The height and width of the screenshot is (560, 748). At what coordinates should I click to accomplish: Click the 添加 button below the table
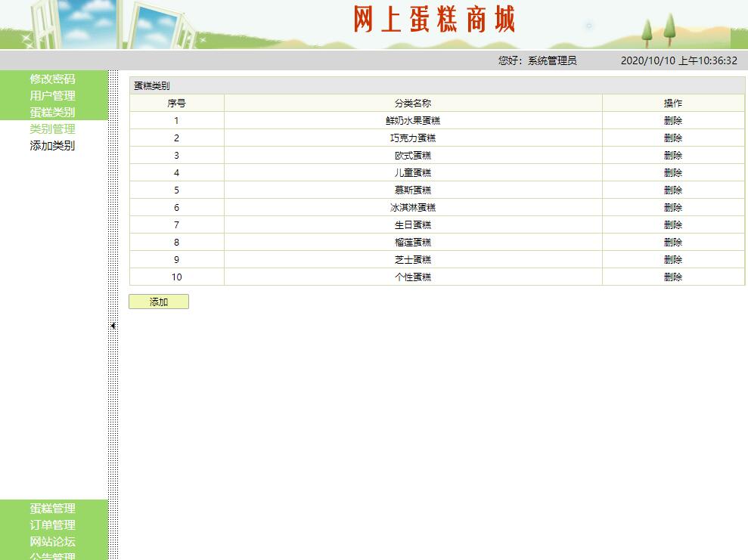pos(159,302)
